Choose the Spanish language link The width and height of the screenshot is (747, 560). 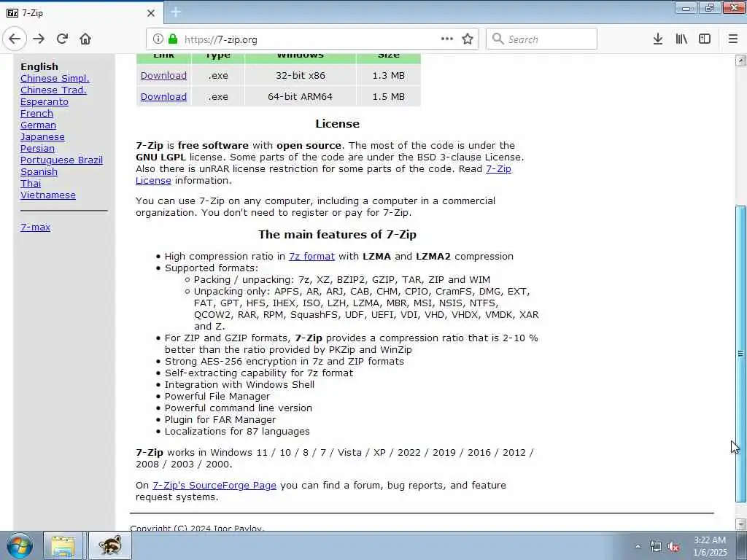pyautogui.click(x=39, y=172)
